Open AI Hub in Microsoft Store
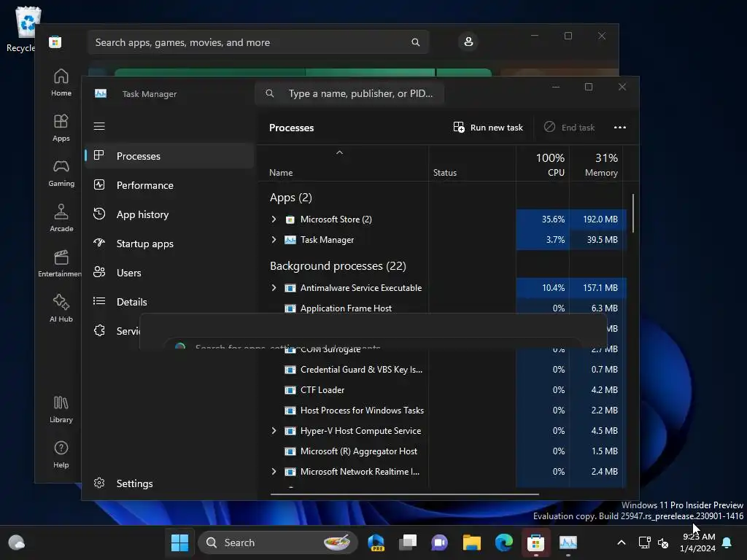 [61, 308]
